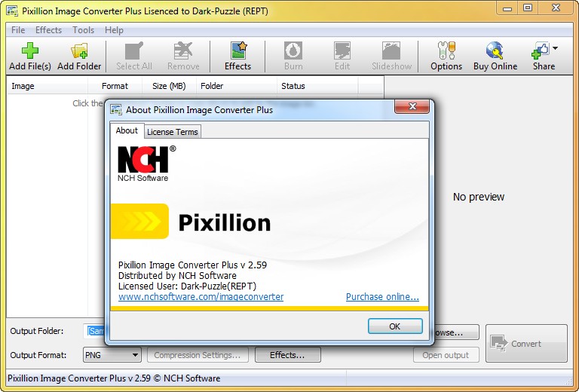Follow the Purchase online link
Viewport: 579px width, 392px height.
382,297
